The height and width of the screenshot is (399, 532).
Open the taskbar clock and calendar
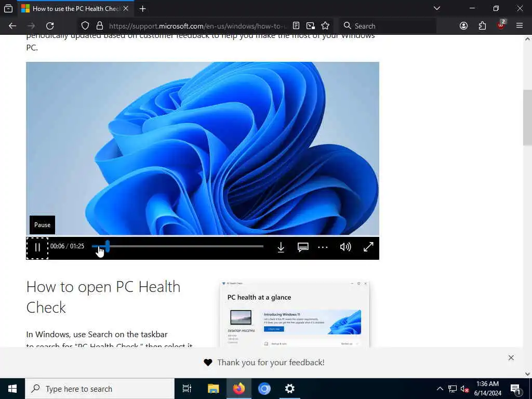click(x=487, y=389)
